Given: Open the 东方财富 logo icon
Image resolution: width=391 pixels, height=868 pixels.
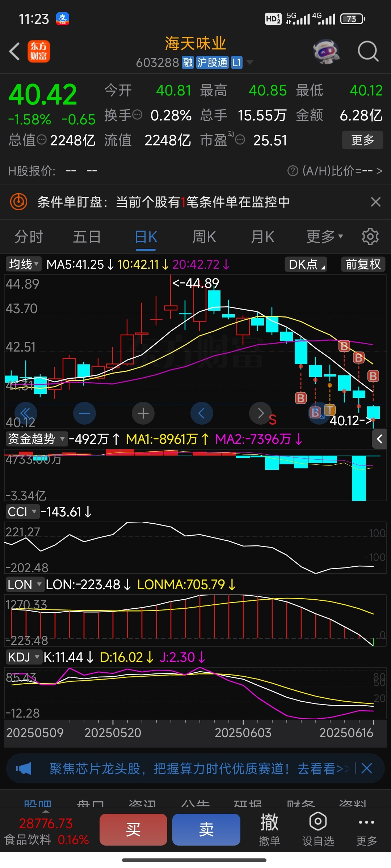Looking at the screenshot, I should [39, 51].
